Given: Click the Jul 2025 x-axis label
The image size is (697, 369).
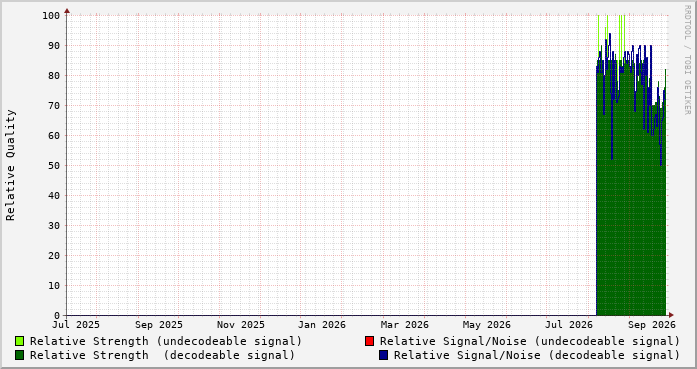Looking at the screenshot, I should [76, 325].
